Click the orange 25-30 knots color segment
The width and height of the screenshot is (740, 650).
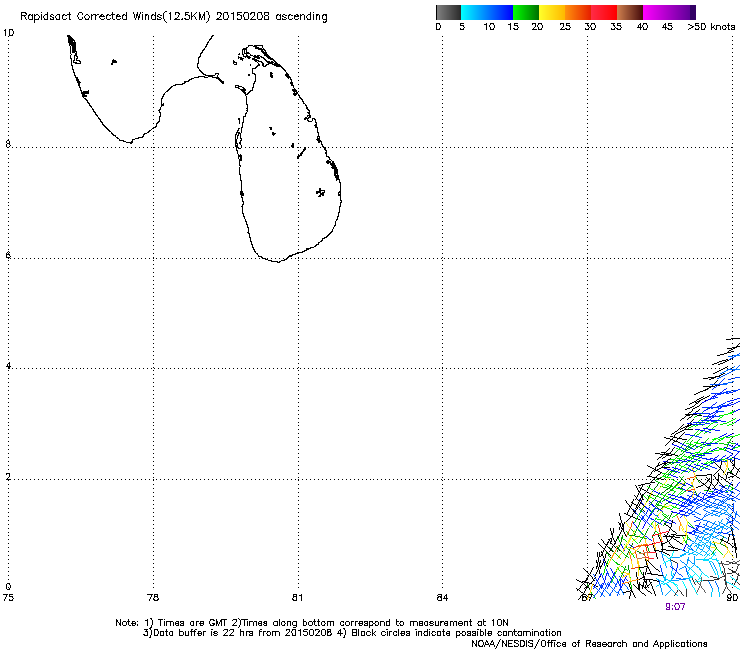tap(578, 12)
